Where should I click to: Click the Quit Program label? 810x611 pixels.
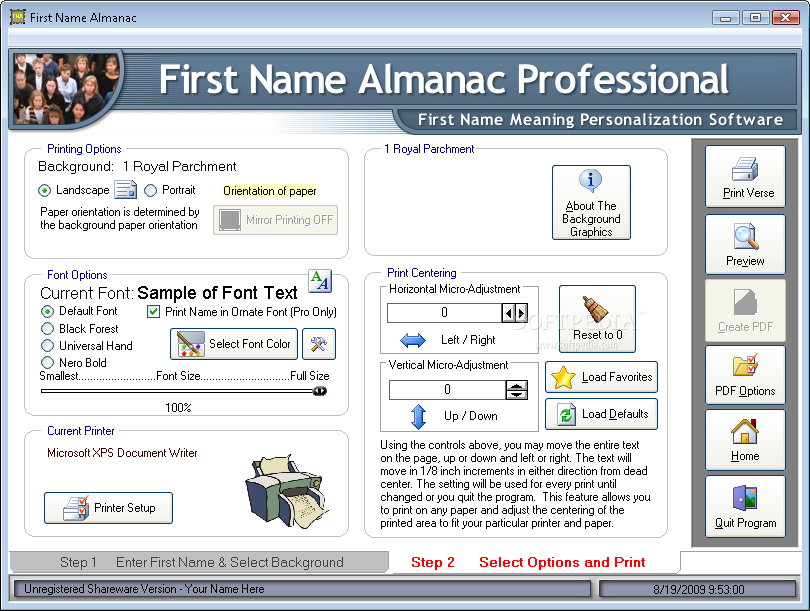coord(745,523)
